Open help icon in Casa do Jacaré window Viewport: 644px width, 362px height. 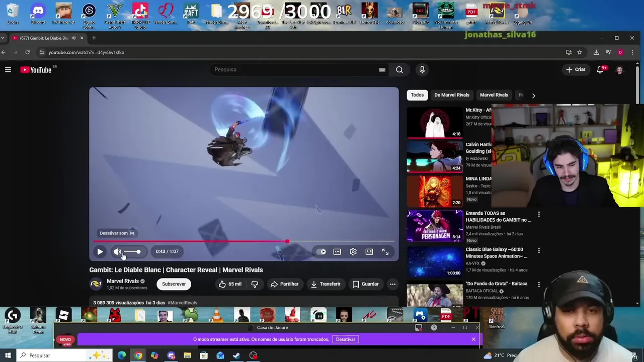click(434, 328)
